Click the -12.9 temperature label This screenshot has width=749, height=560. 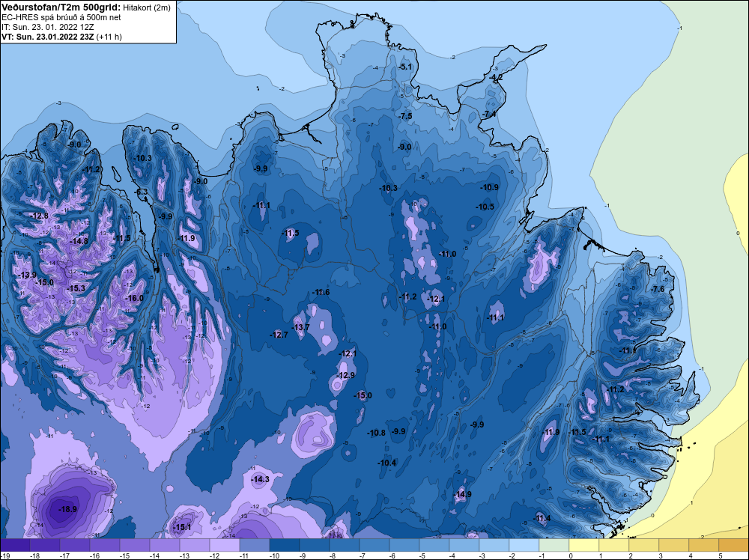tap(345, 375)
